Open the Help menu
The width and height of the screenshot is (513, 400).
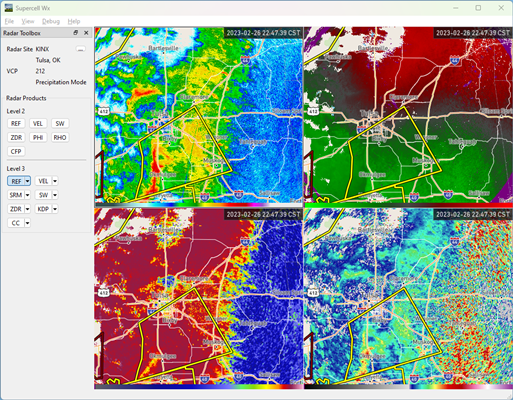pyautogui.click(x=74, y=21)
